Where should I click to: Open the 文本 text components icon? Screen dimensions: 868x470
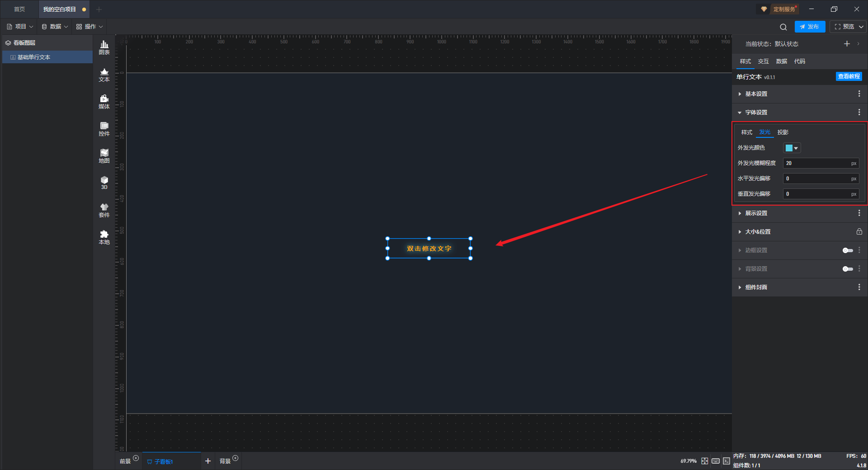coord(104,75)
